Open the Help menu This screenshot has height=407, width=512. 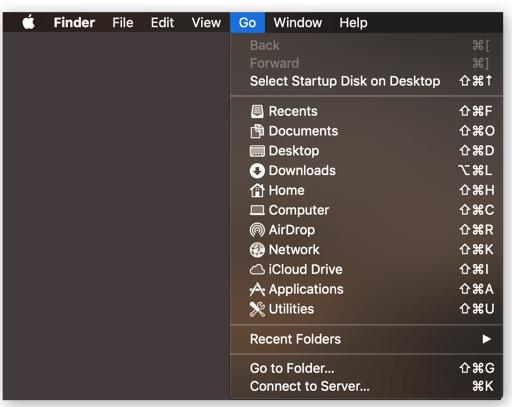[353, 23]
